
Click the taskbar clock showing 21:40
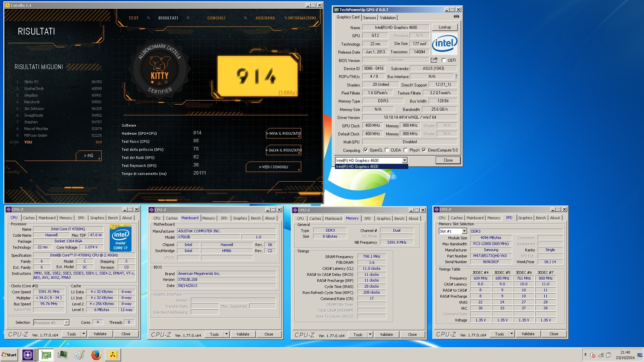coord(625,352)
